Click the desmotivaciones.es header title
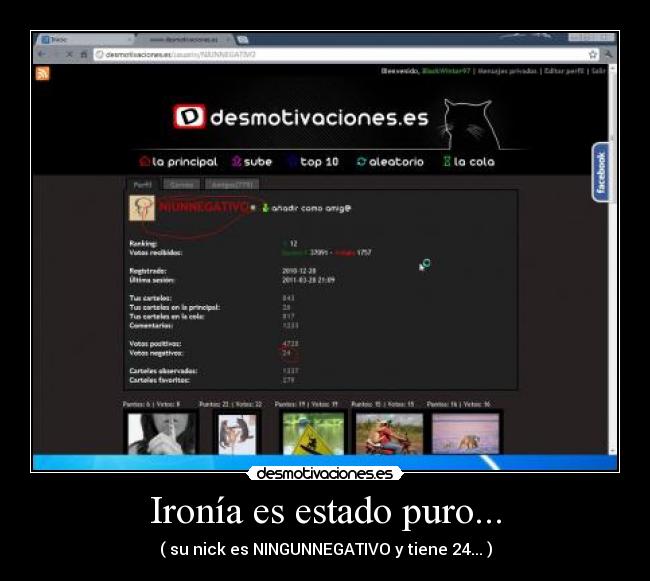This screenshot has height=581, width=650. (319, 118)
